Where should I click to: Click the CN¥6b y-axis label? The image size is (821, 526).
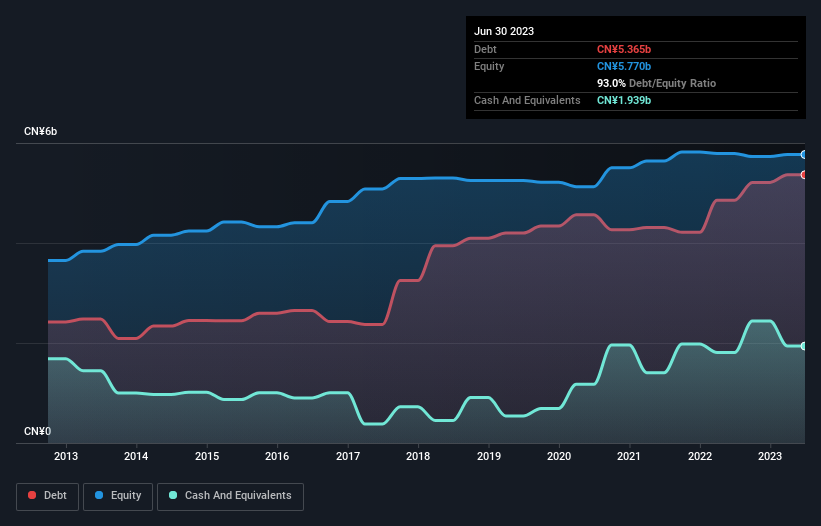[x=40, y=131]
